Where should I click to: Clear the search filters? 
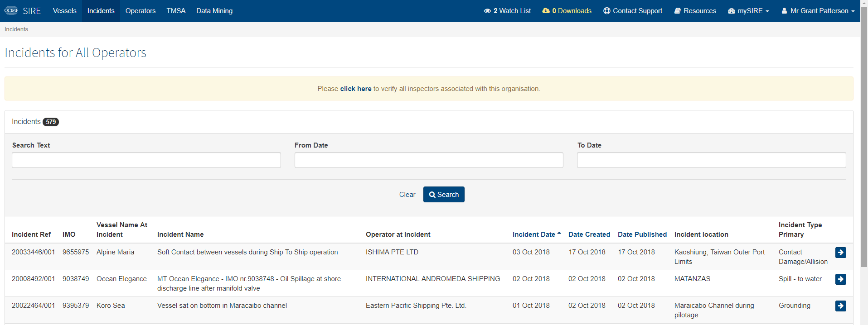tap(407, 195)
